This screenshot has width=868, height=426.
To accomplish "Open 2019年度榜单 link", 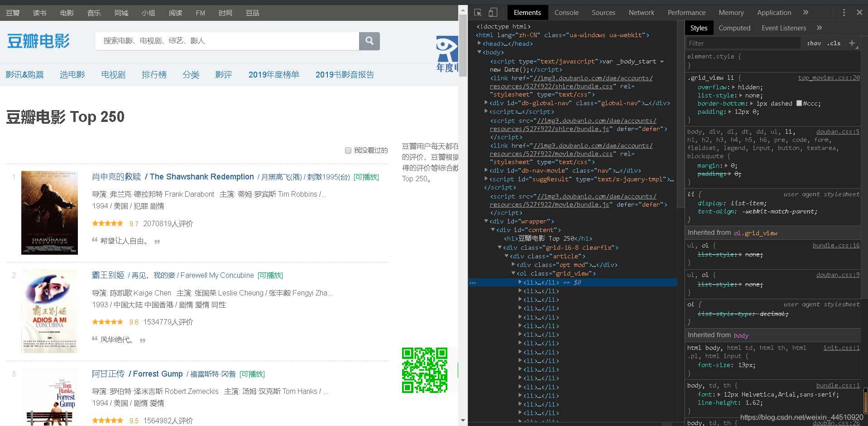I will tap(274, 75).
